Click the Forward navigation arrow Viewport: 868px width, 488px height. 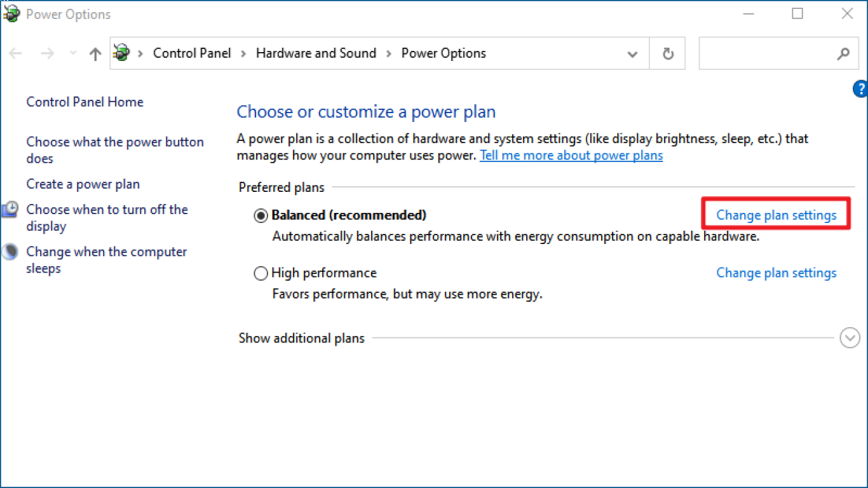(48, 54)
